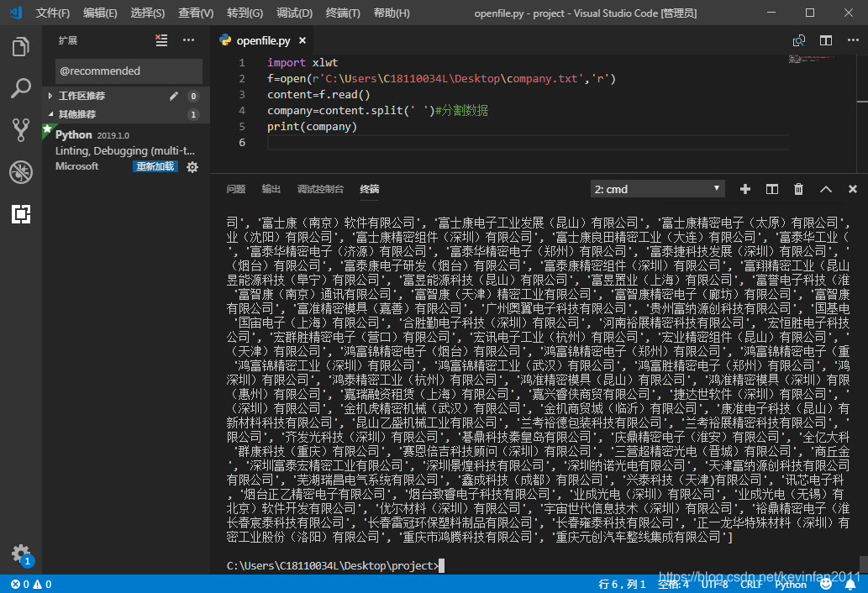Image resolution: width=868 pixels, height=593 pixels.
Task: Edit the workspace recommendations pencil icon
Action: pyautogui.click(x=174, y=97)
